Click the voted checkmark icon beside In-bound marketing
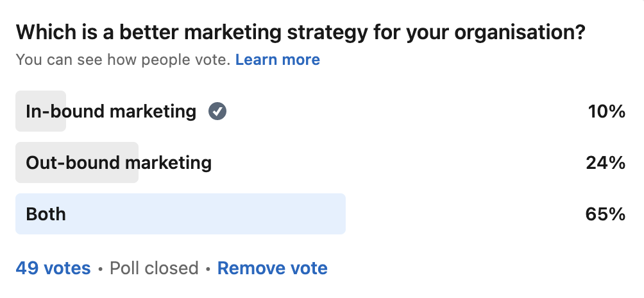Screen dimensions: 644x298 tap(217, 112)
